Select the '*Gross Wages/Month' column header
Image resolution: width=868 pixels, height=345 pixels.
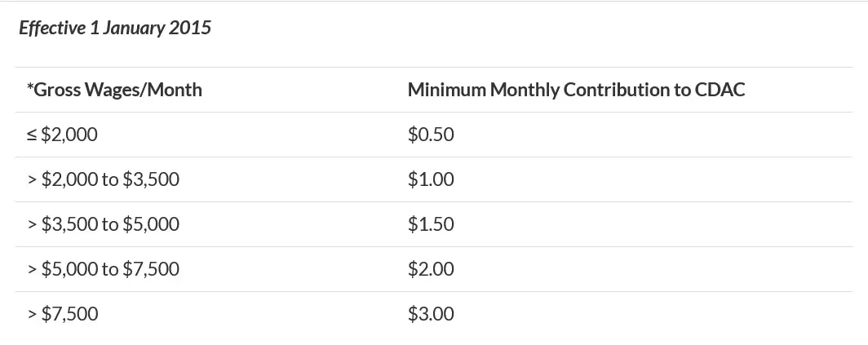pyautogui.click(x=114, y=90)
